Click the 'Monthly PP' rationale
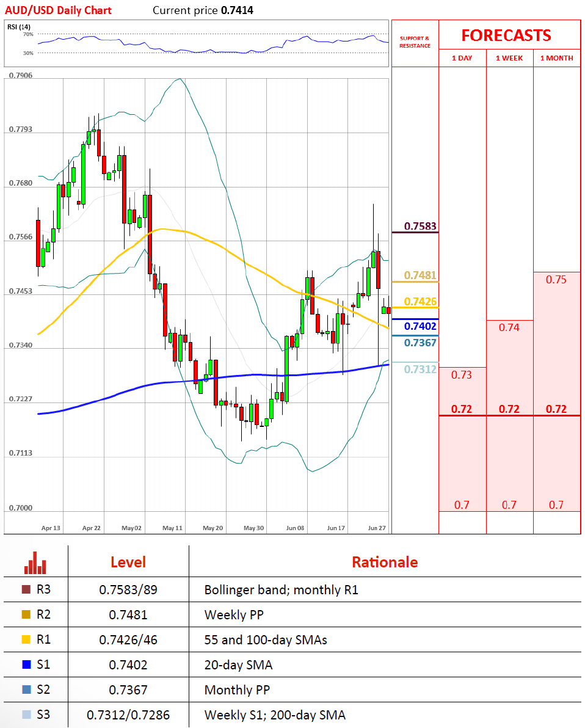 238,690
